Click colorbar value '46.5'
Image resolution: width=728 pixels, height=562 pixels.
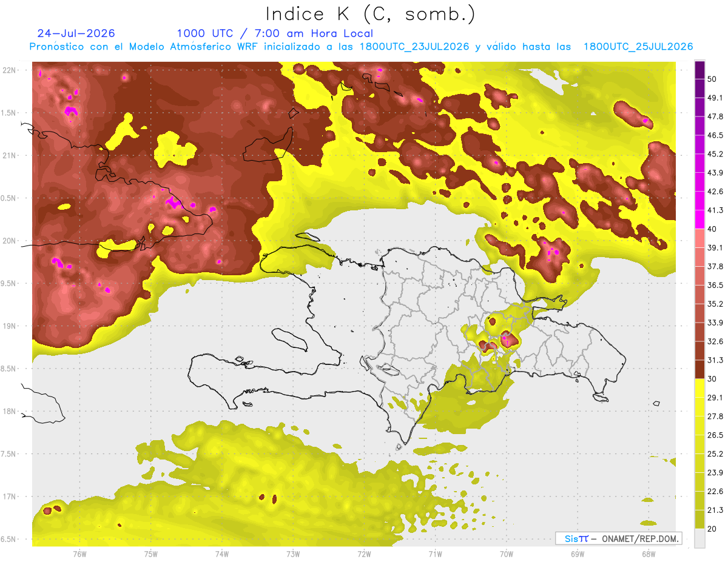point(715,135)
